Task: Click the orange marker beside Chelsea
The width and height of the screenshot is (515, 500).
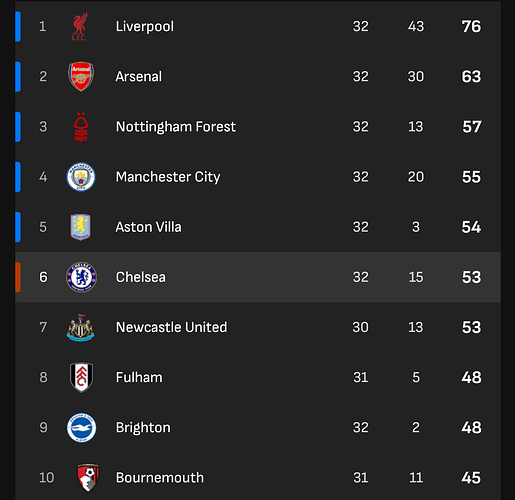Action: pos(18,277)
